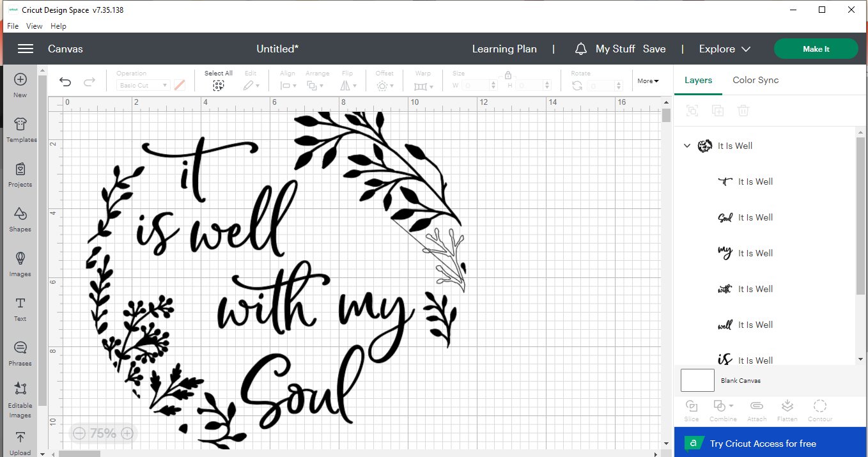Image resolution: width=868 pixels, height=457 pixels.
Task: Collapse the It Is Well layer group
Action: (x=687, y=146)
